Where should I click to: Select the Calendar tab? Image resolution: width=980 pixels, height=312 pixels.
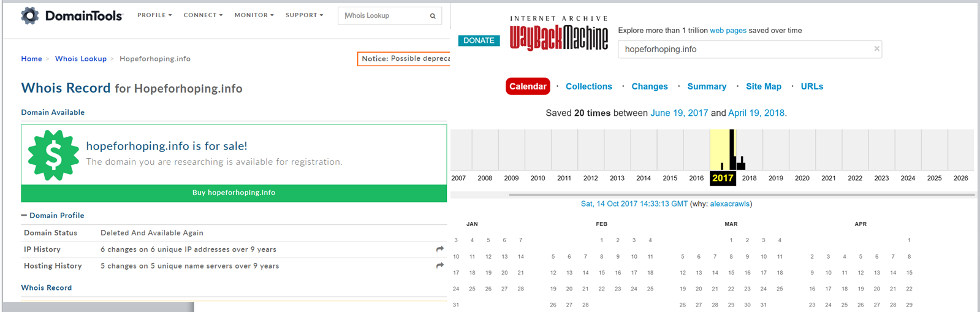[x=528, y=86]
